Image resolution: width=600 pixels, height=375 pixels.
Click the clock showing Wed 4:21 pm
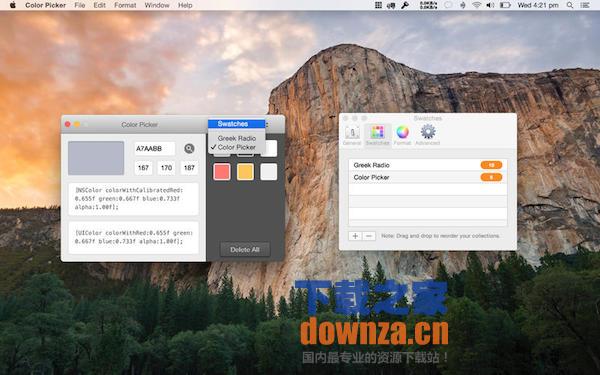coord(538,5)
